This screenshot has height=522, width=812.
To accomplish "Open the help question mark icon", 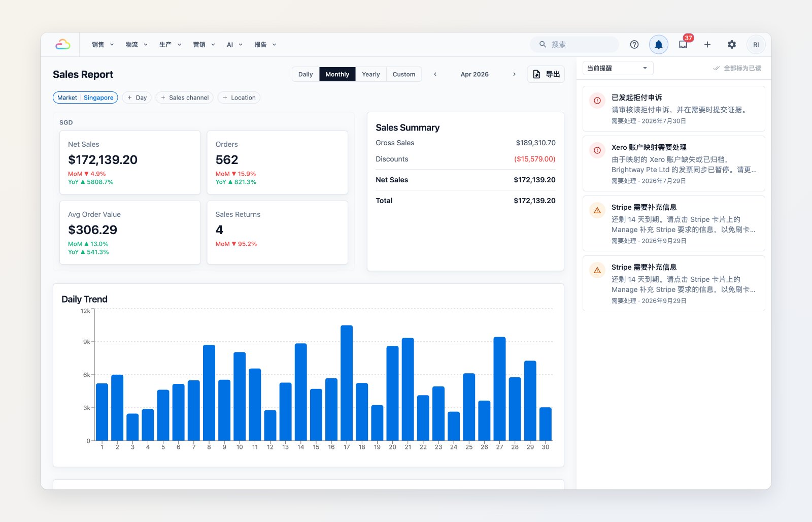I will coord(634,45).
